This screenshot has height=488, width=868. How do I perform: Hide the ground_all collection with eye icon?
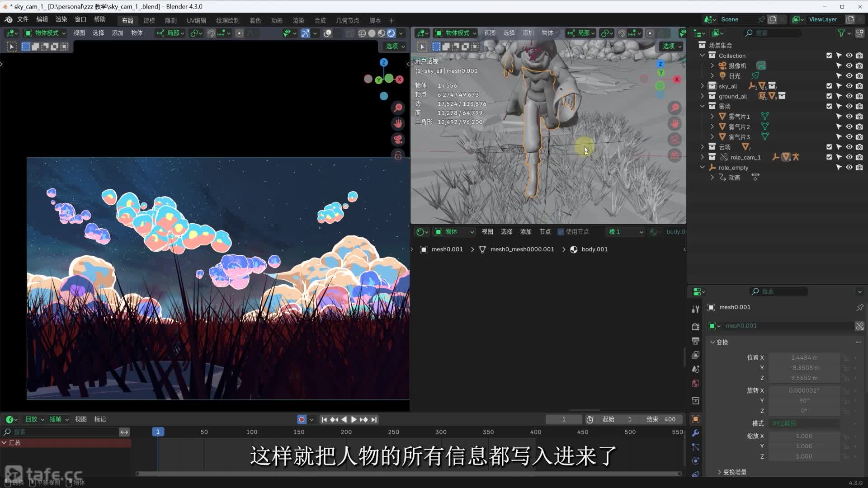[849, 96]
